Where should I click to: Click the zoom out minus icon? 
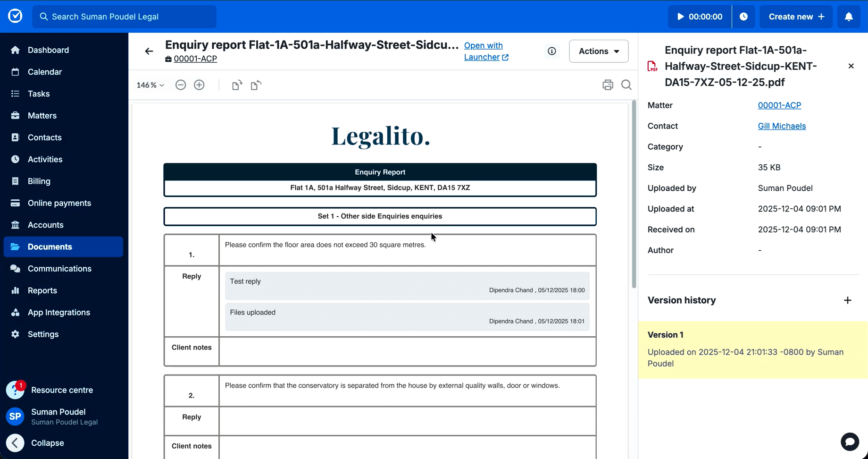point(181,85)
